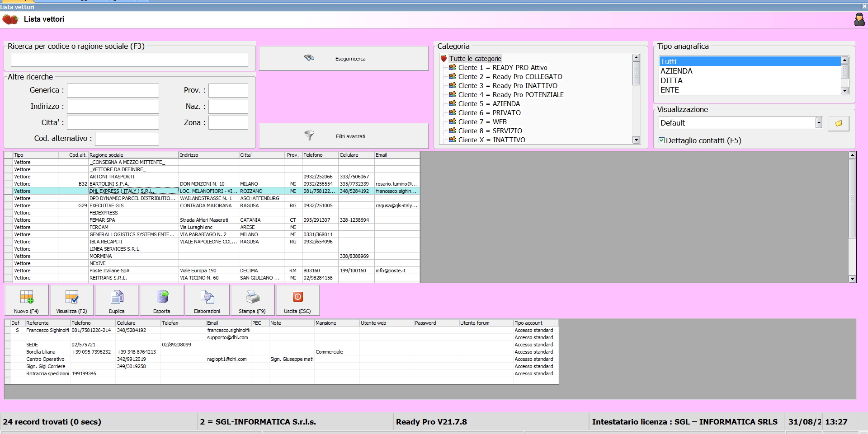
Task: Click the Nuovo (F4) icon button
Action: pos(27,300)
